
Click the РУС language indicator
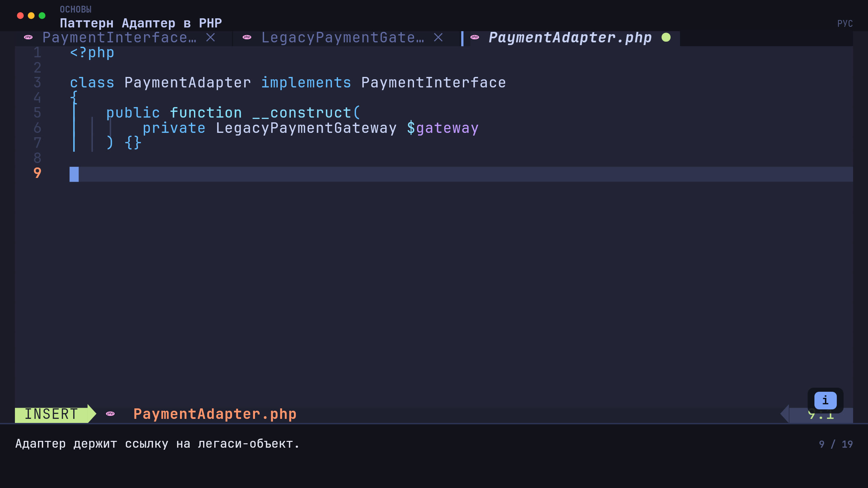[x=845, y=23]
